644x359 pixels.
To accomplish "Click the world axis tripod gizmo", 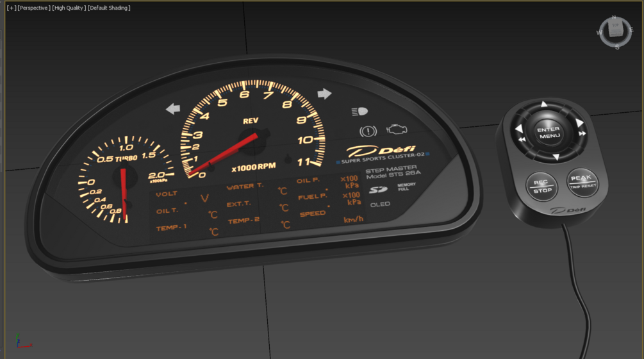I will [x=23, y=342].
